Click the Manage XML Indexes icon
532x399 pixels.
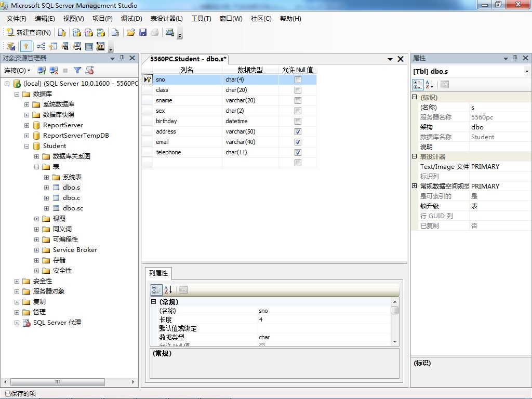(x=77, y=46)
